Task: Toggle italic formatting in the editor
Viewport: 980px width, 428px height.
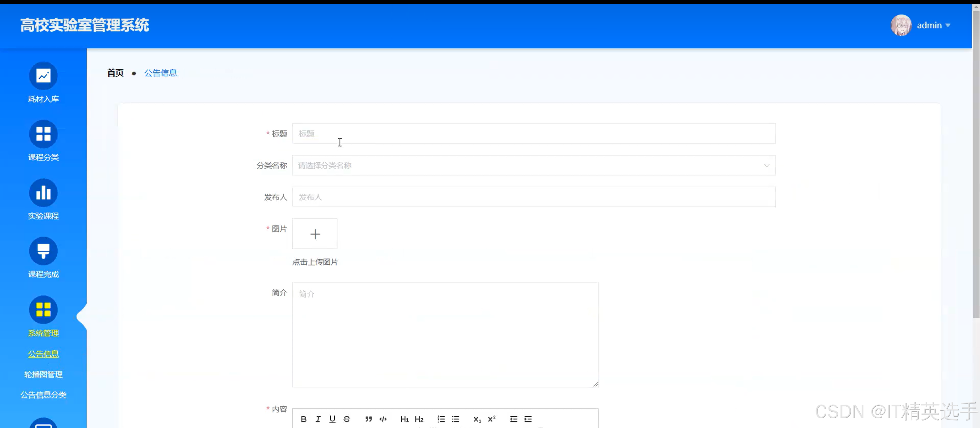Action: point(318,419)
